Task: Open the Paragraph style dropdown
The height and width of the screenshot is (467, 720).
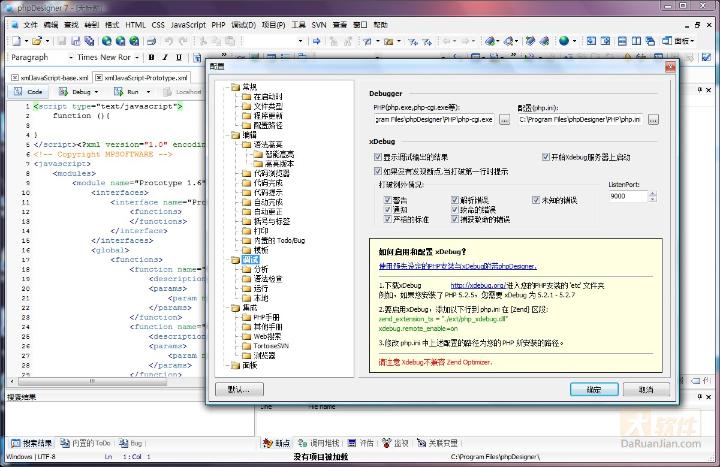Action: click(71, 57)
